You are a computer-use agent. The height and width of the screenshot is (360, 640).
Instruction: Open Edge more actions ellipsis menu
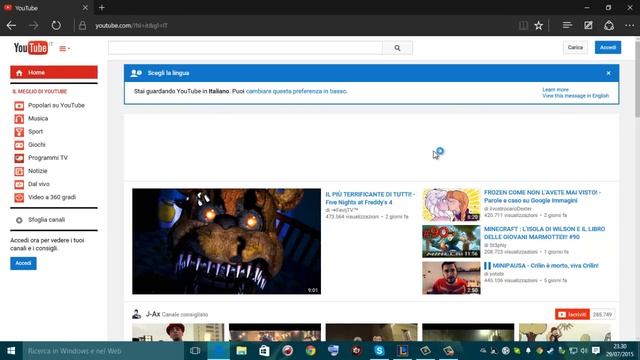pyautogui.click(x=630, y=25)
